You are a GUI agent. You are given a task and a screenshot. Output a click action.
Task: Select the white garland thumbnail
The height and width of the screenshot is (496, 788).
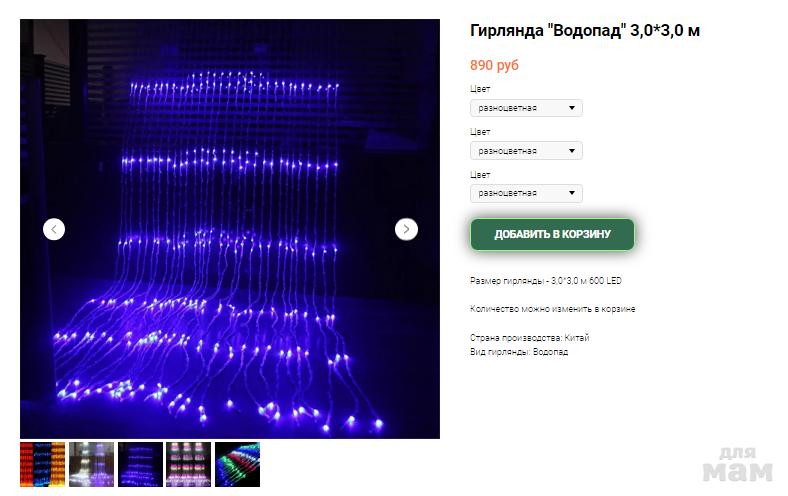tap(91, 464)
